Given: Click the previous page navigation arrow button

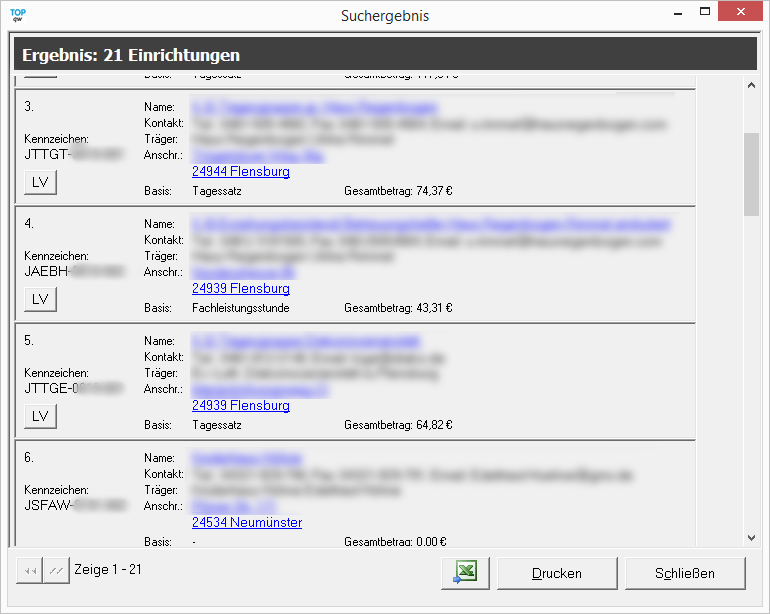Looking at the screenshot, I should 56,571.
